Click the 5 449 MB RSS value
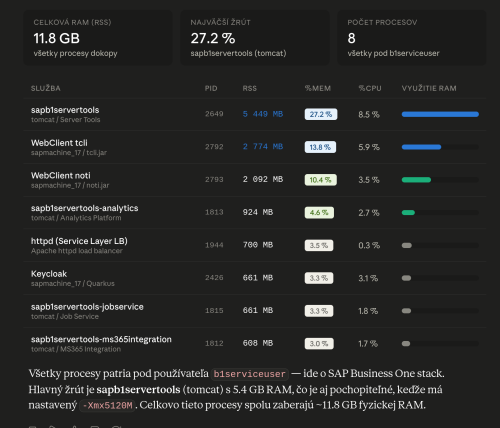 [263, 114]
